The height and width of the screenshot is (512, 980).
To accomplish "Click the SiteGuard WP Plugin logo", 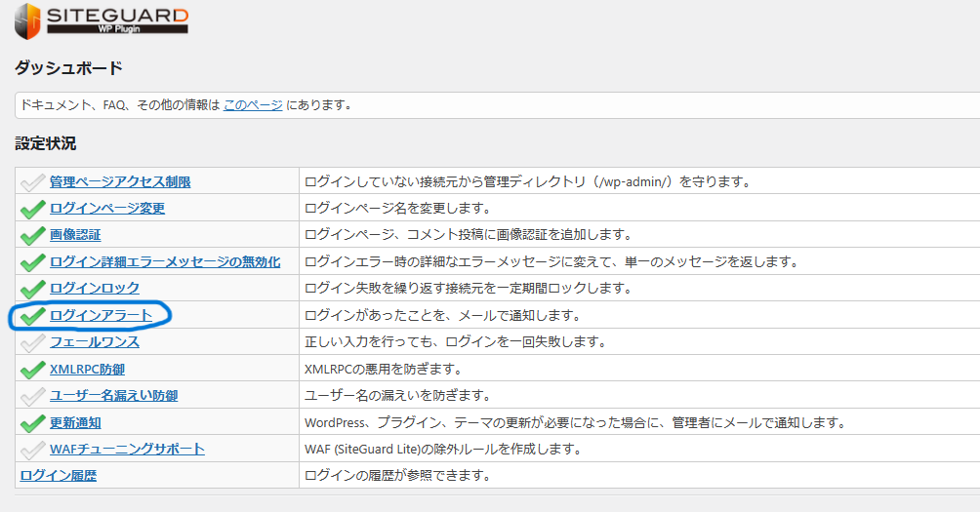I will [x=102, y=21].
